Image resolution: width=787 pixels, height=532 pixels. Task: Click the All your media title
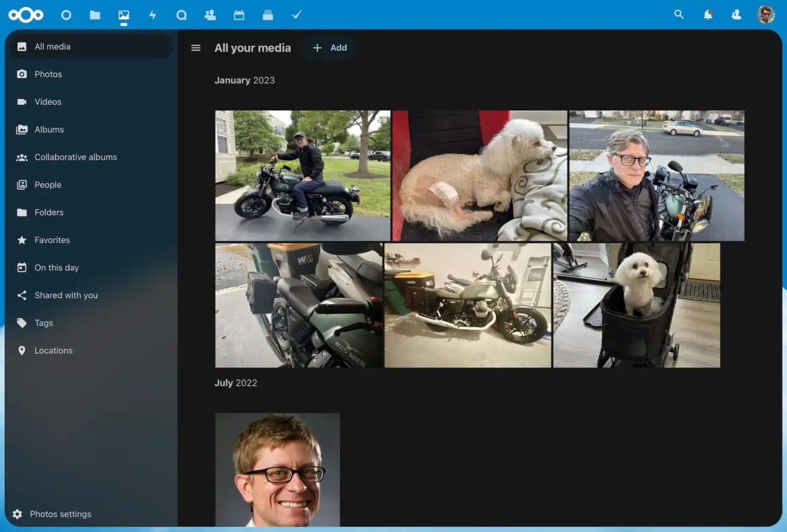[253, 48]
